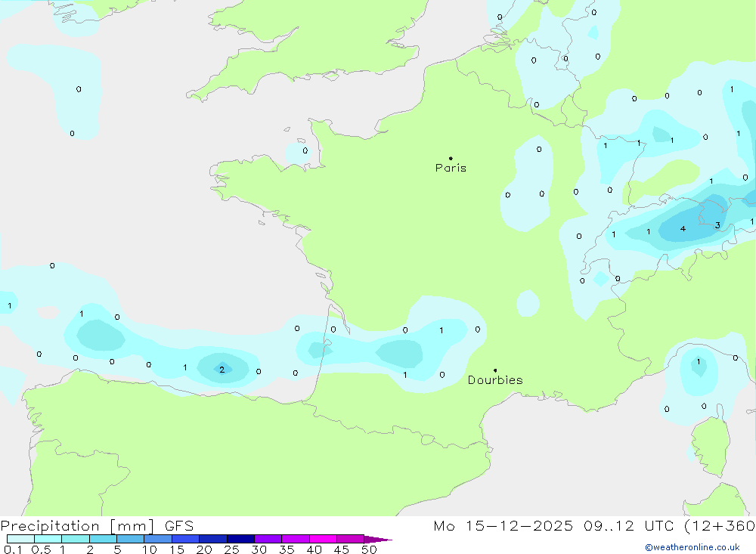Pick the 40–45 mm magenta legend swatch
This screenshot has width=756, height=554.
(x=323, y=539)
